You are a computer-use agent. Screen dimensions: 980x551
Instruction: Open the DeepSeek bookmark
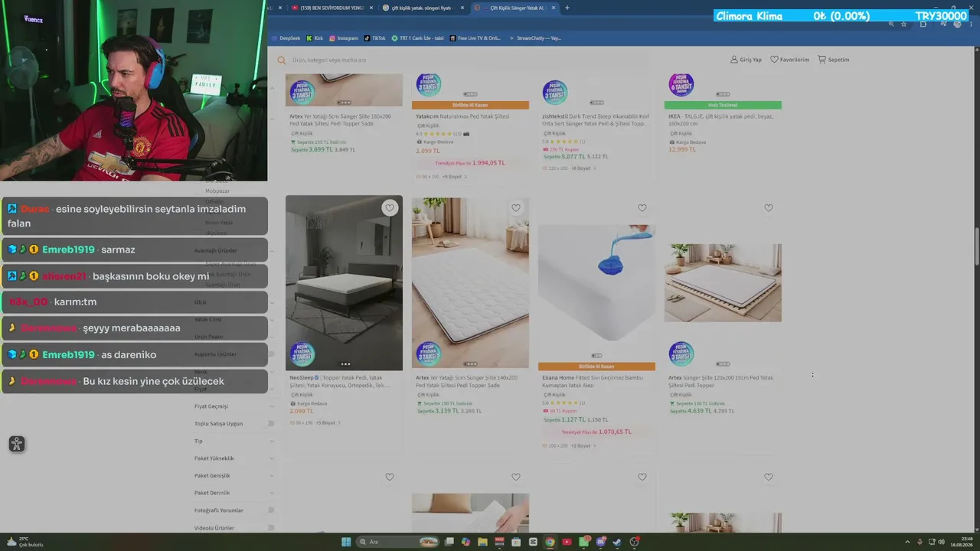click(x=286, y=37)
